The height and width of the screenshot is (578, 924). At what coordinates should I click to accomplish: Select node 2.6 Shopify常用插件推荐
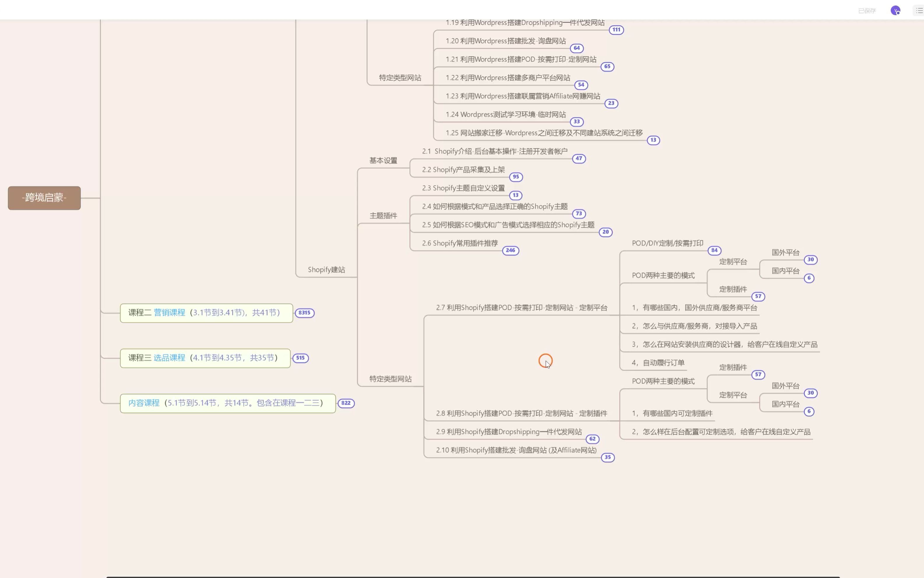pyautogui.click(x=460, y=243)
